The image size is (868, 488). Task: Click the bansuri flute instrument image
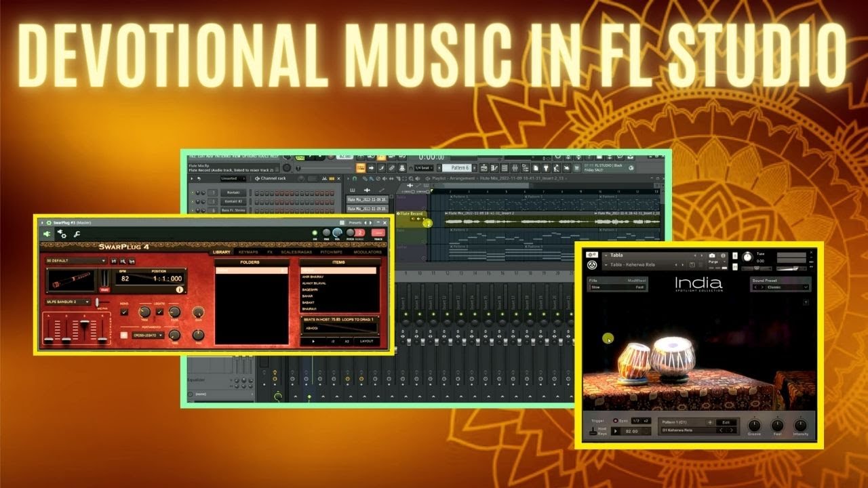(x=71, y=279)
